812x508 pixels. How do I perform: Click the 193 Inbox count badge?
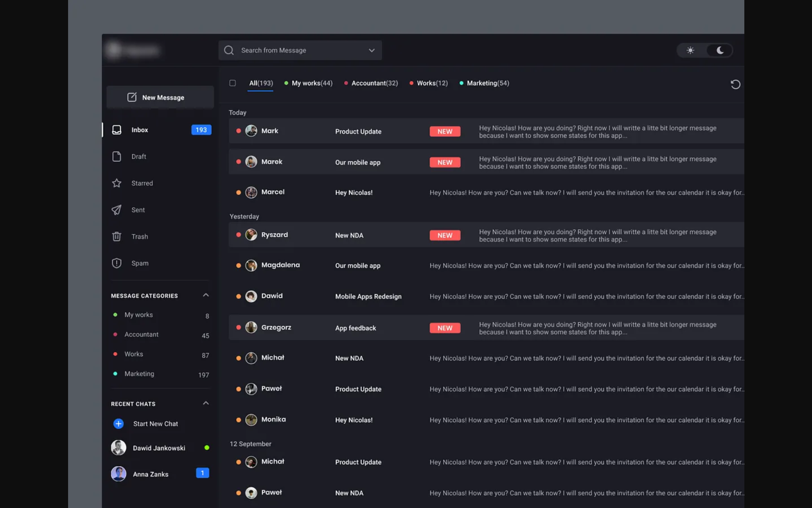pos(201,130)
